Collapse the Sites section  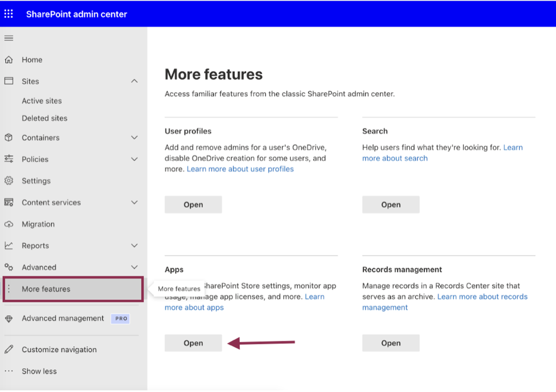pos(134,81)
